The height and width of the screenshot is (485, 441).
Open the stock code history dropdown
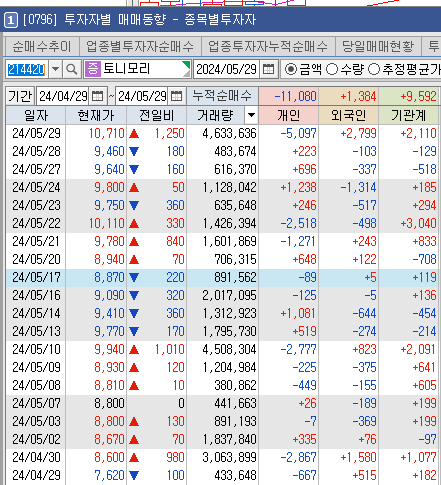coord(56,69)
